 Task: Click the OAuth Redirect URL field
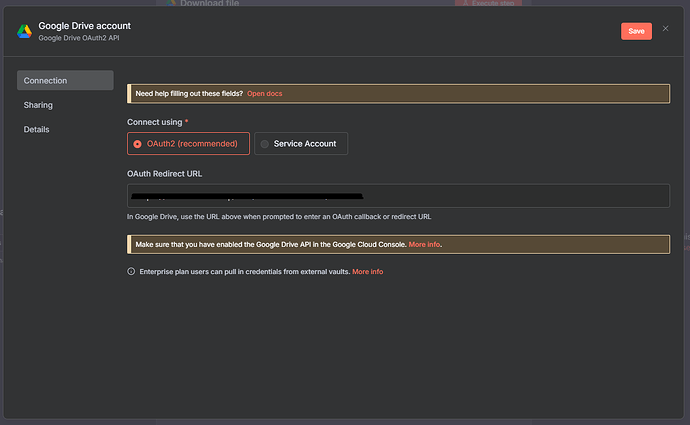[x=398, y=196]
